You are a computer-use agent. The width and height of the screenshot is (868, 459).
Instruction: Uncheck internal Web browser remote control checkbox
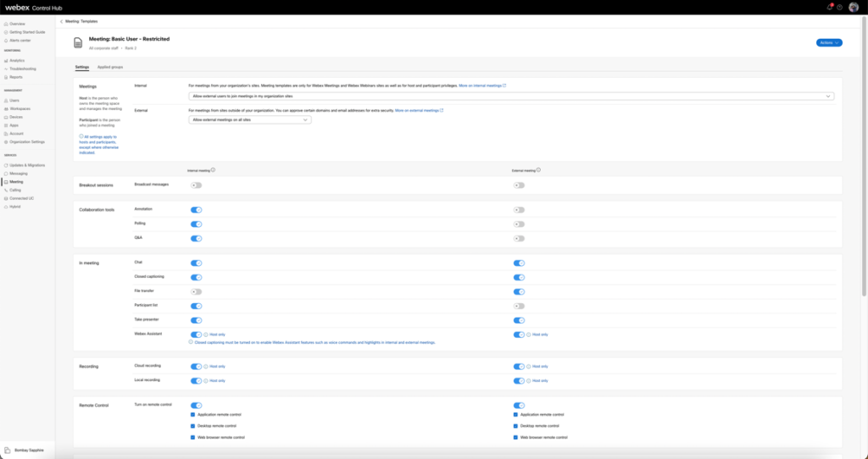click(192, 438)
